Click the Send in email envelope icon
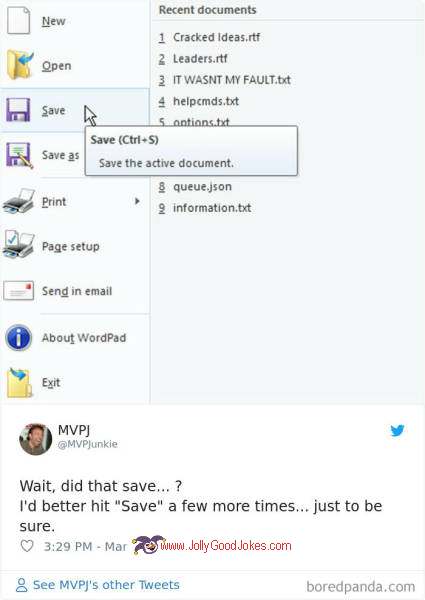Screen dimensions: 425x600 coord(18,291)
